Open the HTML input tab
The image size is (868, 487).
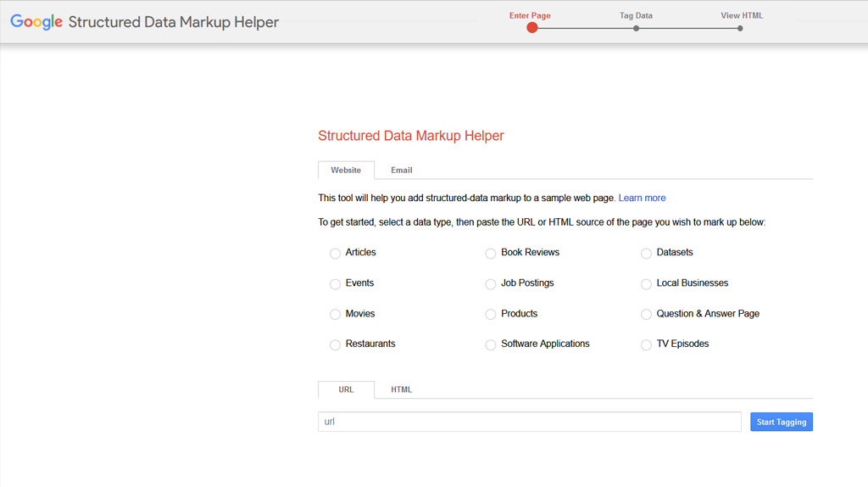(401, 389)
